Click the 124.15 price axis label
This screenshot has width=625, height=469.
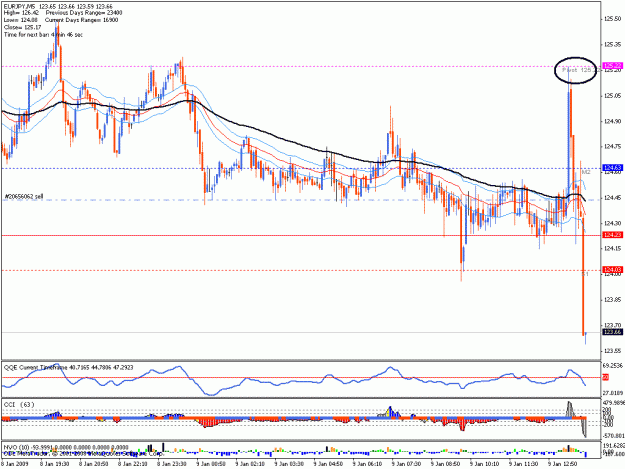(613, 249)
